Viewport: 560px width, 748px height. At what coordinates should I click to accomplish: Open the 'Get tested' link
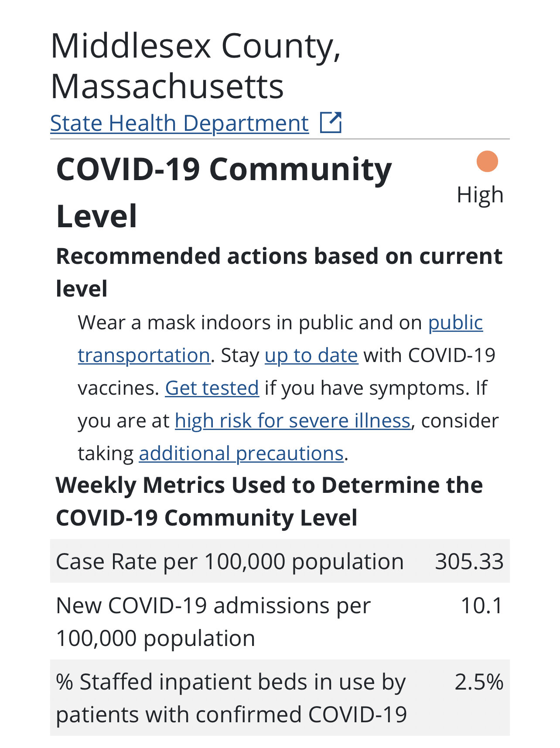click(212, 388)
